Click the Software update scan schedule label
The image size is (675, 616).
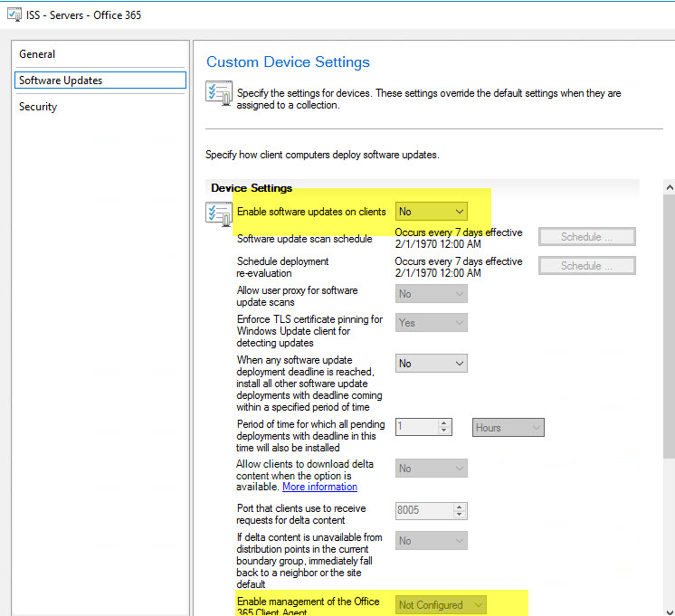click(x=304, y=239)
